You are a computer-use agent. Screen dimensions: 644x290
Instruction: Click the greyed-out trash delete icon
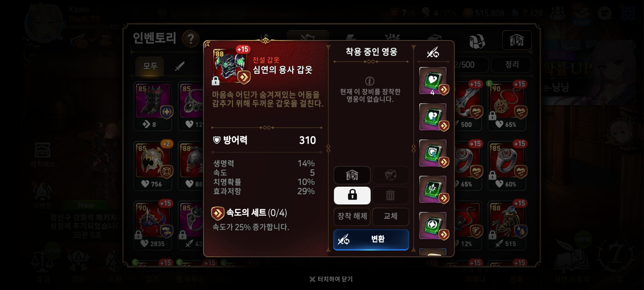click(390, 195)
